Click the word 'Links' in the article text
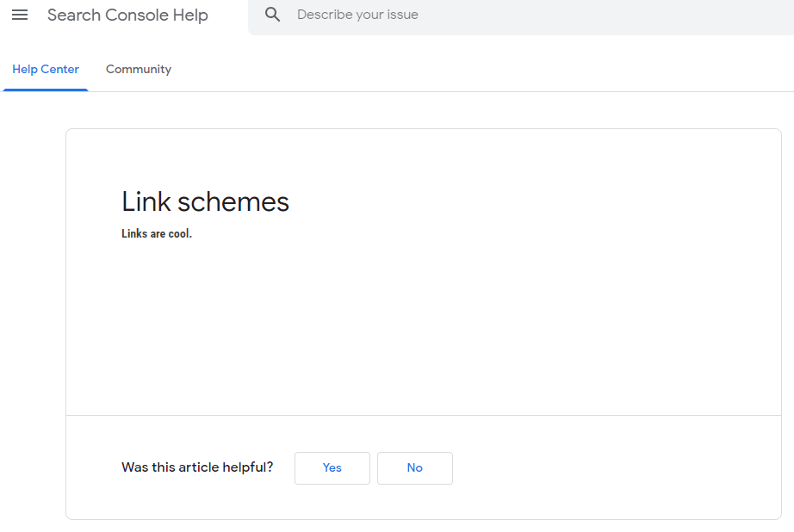 coord(134,234)
